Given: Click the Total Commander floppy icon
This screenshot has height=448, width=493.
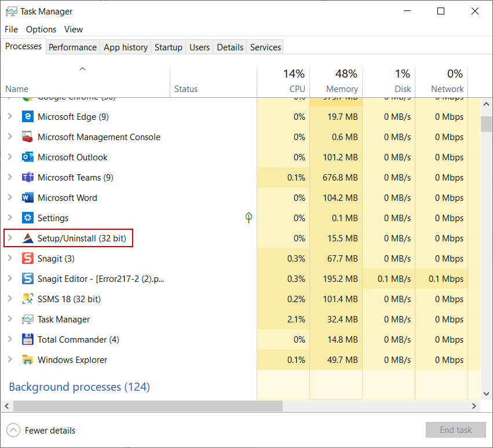Looking at the screenshot, I should click(28, 339).
